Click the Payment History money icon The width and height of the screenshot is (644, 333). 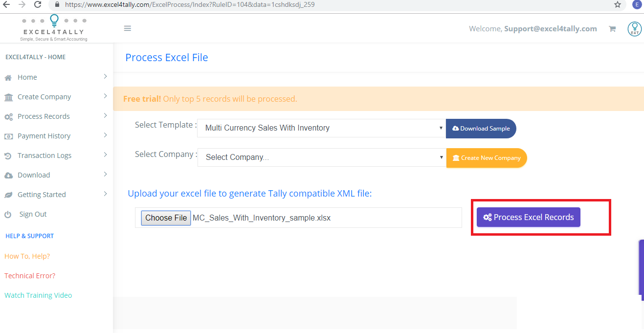point(8,136)
